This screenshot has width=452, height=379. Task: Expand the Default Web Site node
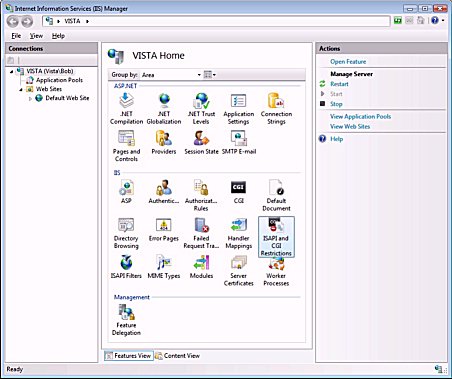coord(30,98)
